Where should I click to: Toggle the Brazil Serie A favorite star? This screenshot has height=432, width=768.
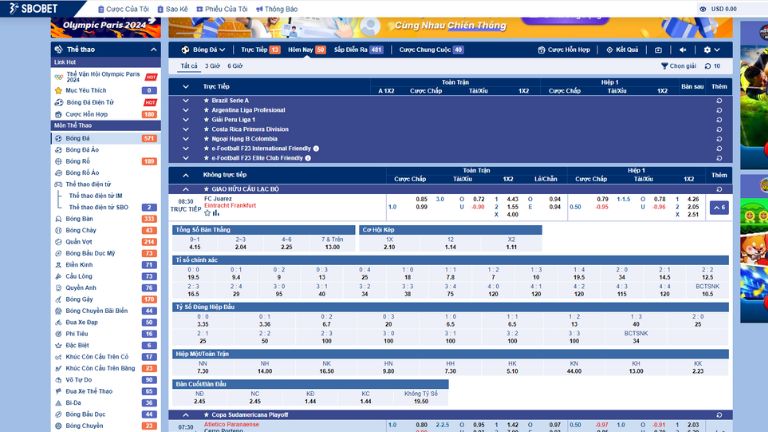point(206,100)
